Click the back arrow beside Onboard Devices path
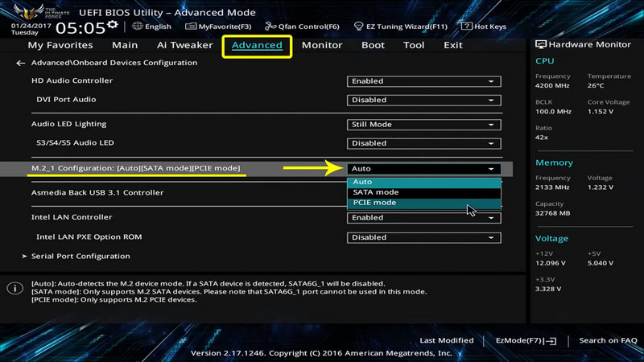 (x=20, y=63)
